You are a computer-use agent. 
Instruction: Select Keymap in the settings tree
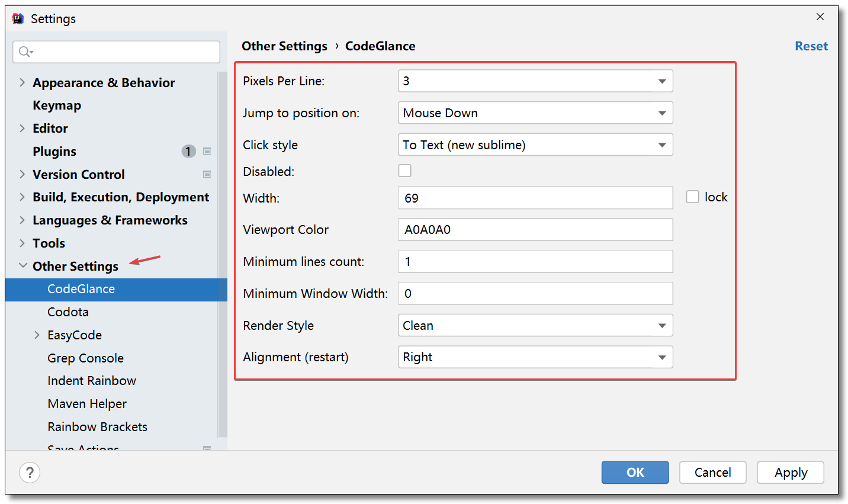[x=57, y=105]
